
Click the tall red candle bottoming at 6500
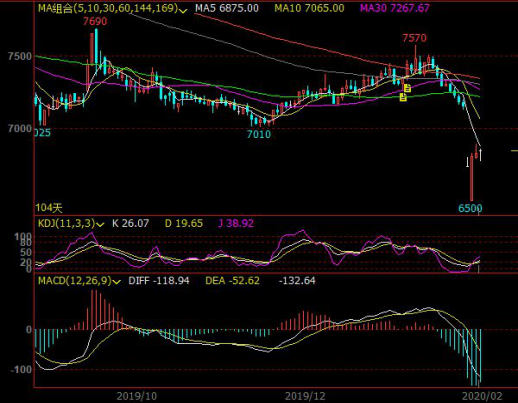point(472,177)
